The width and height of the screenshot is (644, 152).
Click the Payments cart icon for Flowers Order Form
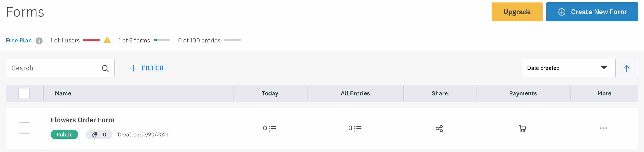pyautogui.click(x=523, y=129)
